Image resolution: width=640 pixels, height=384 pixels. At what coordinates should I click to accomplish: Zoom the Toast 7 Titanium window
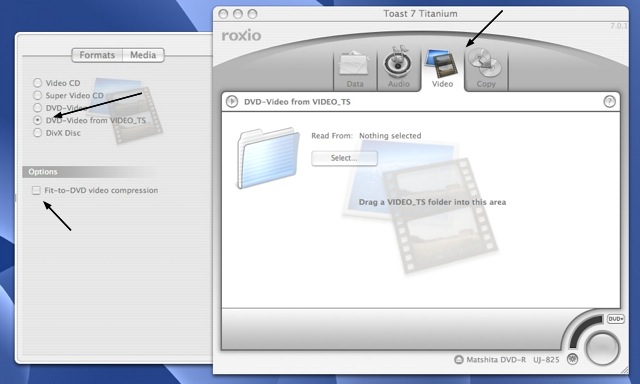(253, 14)
